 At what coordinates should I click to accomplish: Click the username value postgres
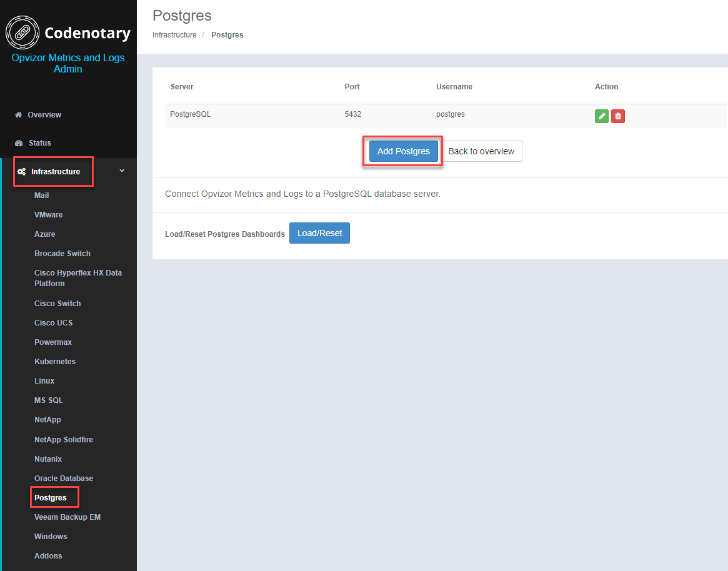[451, 114]
